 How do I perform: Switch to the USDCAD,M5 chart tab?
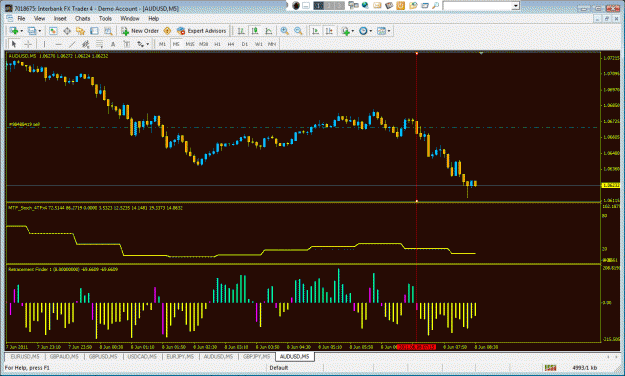(142, 356)
